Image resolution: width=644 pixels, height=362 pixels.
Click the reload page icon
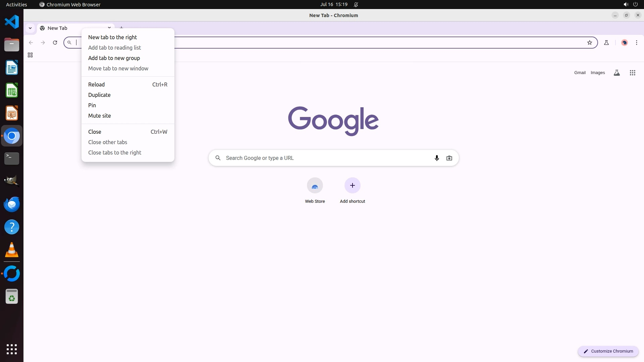pyautogui.click(x=55, y=43)
